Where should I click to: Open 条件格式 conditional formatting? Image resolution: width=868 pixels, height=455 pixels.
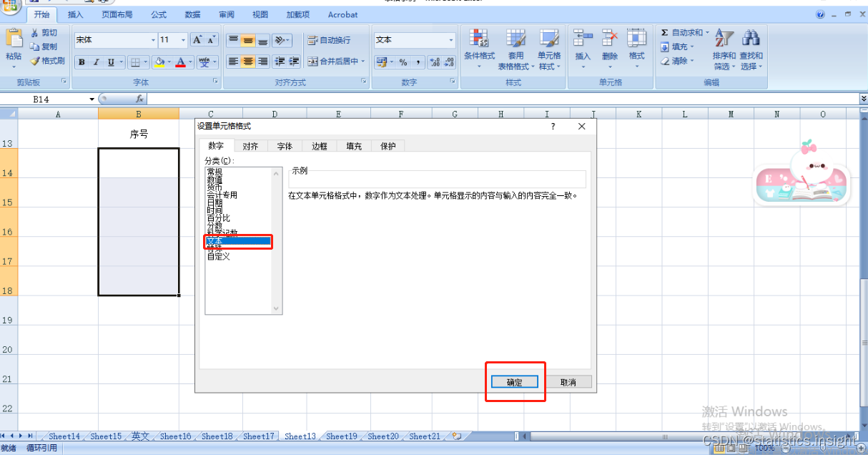coord(479,49)
